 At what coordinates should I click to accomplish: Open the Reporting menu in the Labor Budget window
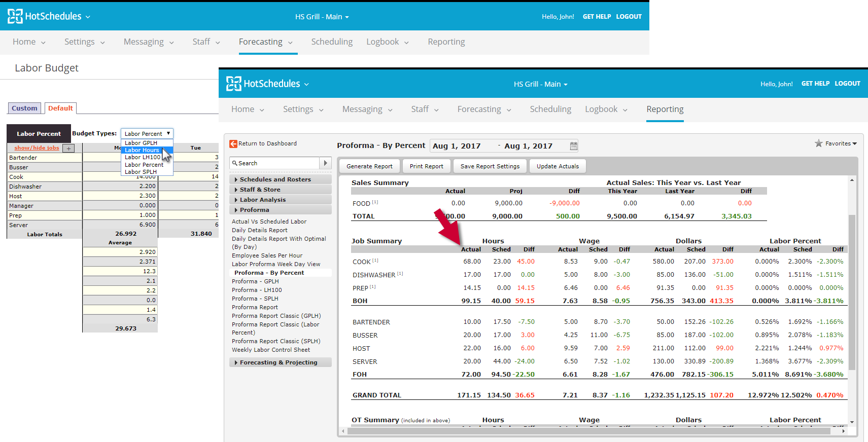446,42
